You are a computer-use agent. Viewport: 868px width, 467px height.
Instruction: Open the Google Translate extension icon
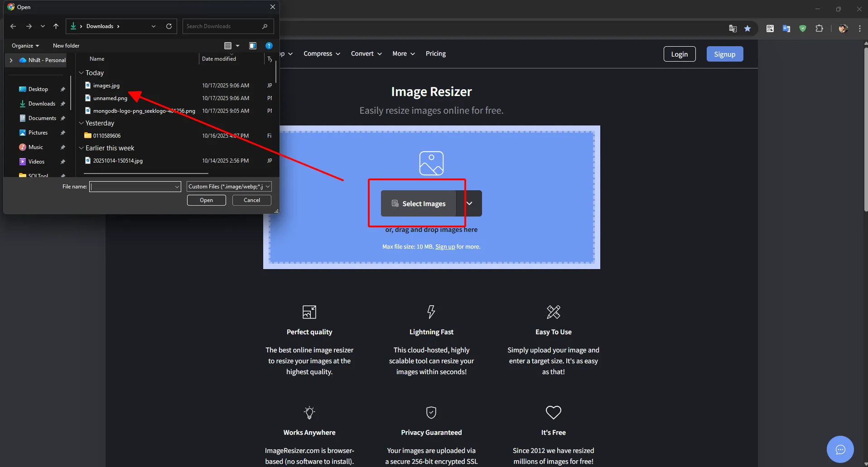(786, 29)
